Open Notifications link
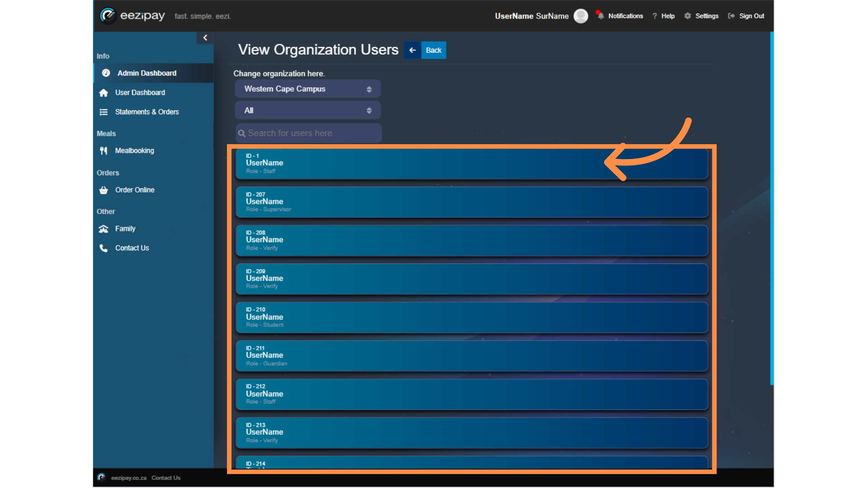The image size is (868, 488). tap(625, 16)
